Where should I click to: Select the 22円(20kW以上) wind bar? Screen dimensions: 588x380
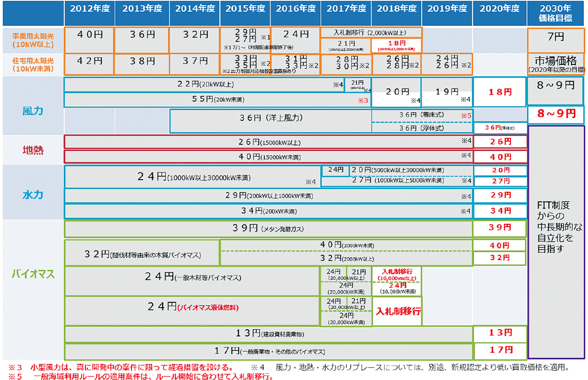click(205, 84)
